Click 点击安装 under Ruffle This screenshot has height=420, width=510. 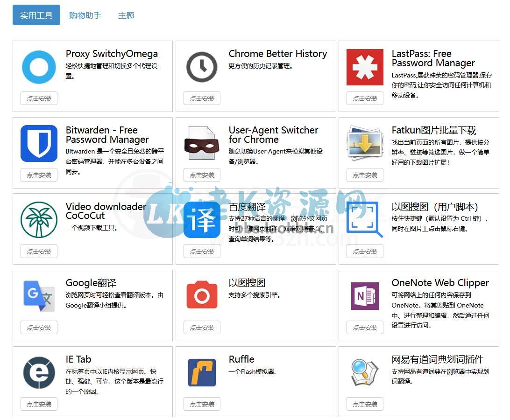202,404
